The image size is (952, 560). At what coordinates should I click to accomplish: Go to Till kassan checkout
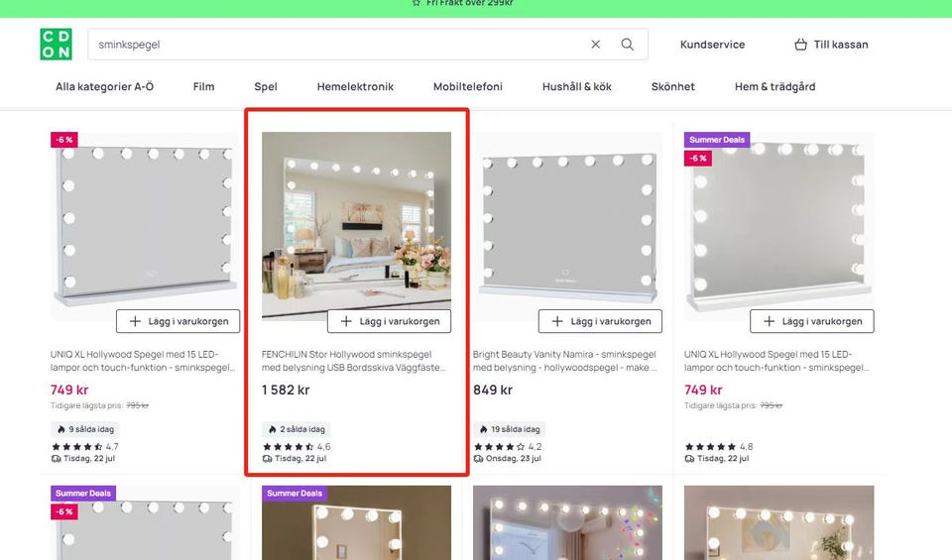(x=831, y=45)
